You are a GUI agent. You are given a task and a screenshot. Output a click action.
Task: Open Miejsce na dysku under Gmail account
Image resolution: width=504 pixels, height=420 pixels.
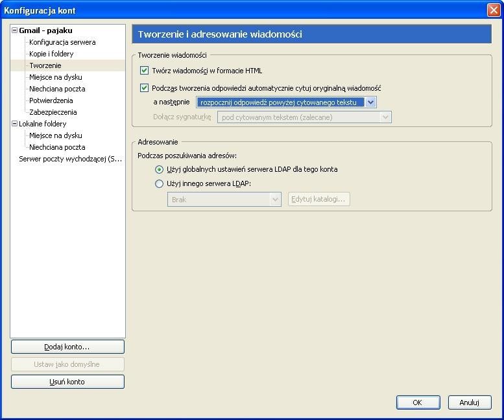pos(56,77)
